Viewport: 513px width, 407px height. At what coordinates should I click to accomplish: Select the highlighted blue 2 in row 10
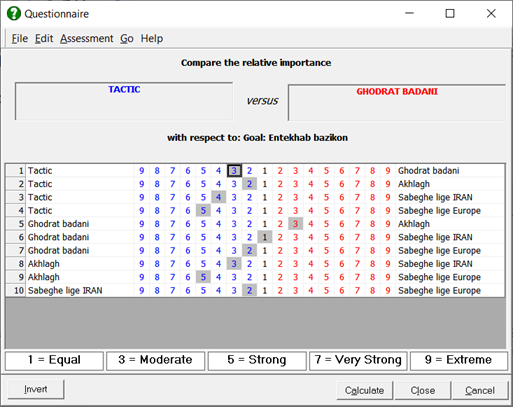click(x=249, y=291)
